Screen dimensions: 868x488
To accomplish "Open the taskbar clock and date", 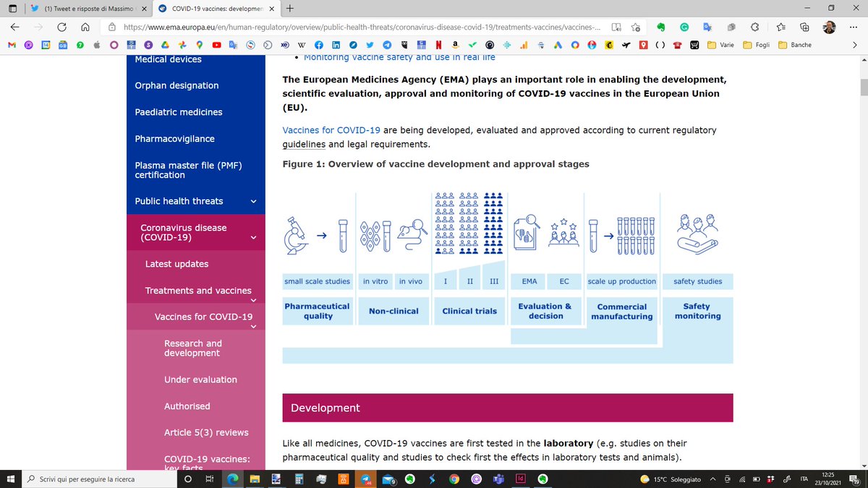I will (x=830, y=479).
